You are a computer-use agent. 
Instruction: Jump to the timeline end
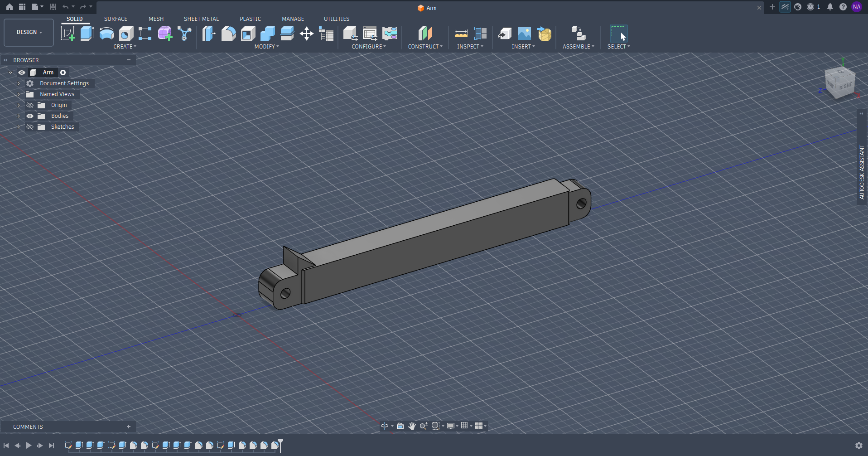51,446
